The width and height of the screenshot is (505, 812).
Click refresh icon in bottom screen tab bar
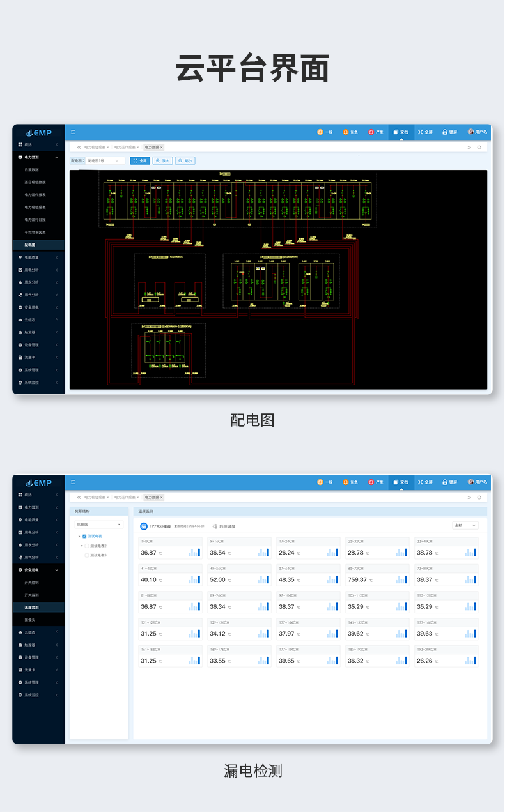coord(479,497)
